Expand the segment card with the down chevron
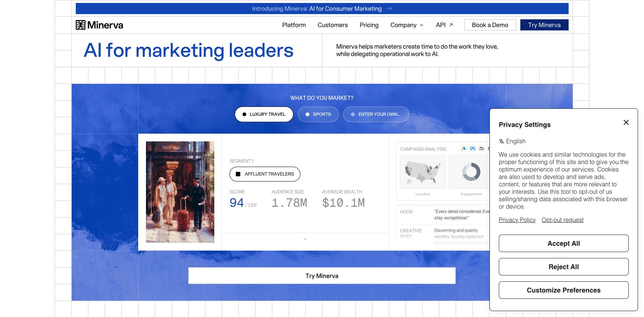Screen dimensions: 644x317 305,239
